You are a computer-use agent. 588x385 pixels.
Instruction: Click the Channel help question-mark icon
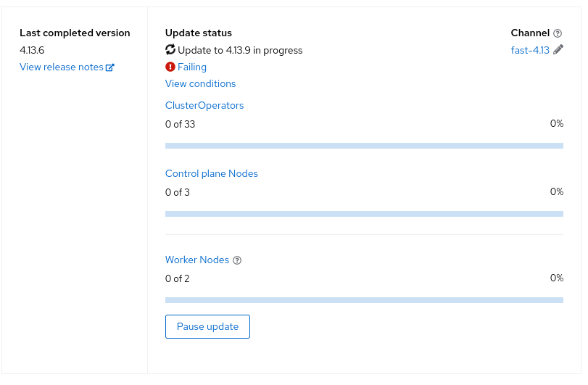pyautogui.click(x=558, y=33)
